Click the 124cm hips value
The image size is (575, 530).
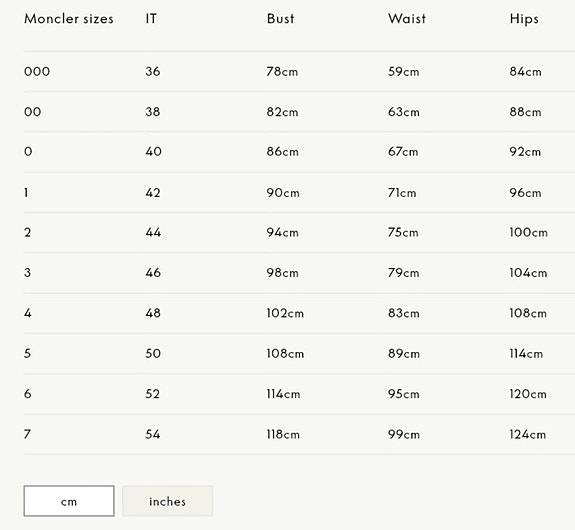(528, 434)
